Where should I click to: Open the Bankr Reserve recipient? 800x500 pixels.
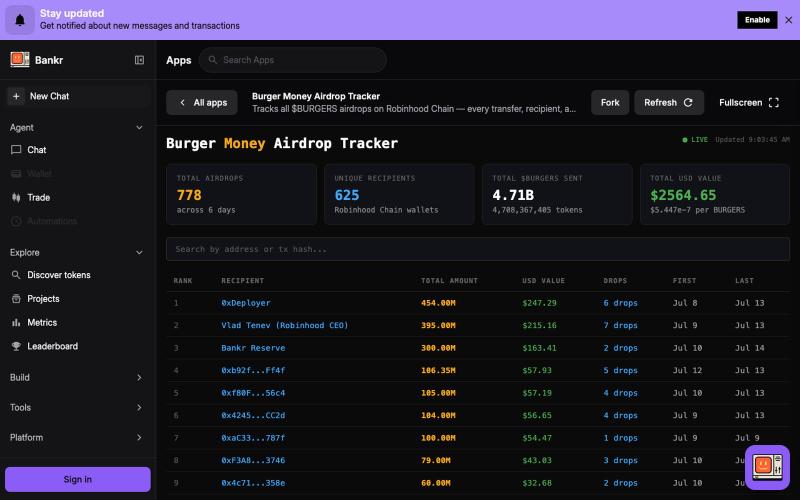click(x=253, y=348)
